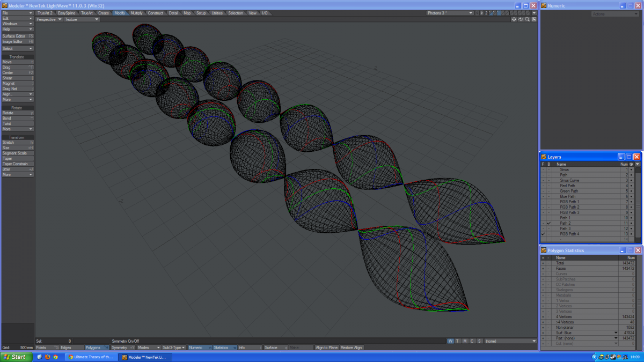Click the viewport rotate icon

pyautogui.click(x=521, y=19)
